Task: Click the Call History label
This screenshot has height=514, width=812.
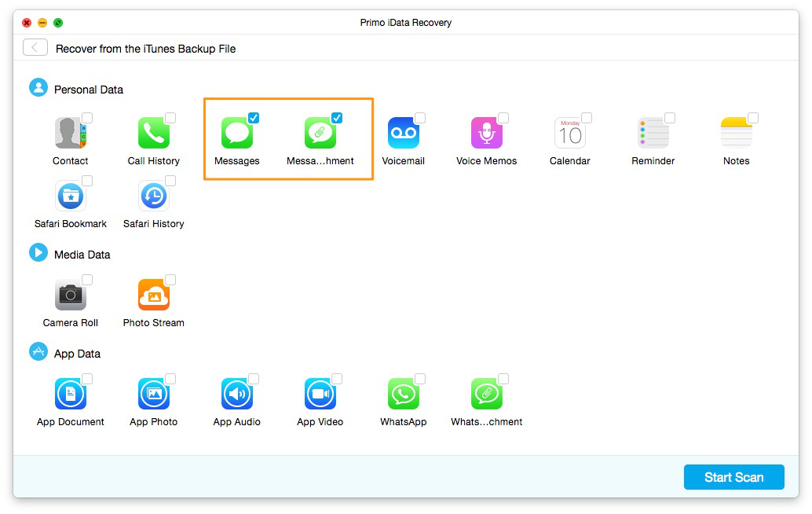Action: pos(153,160)
